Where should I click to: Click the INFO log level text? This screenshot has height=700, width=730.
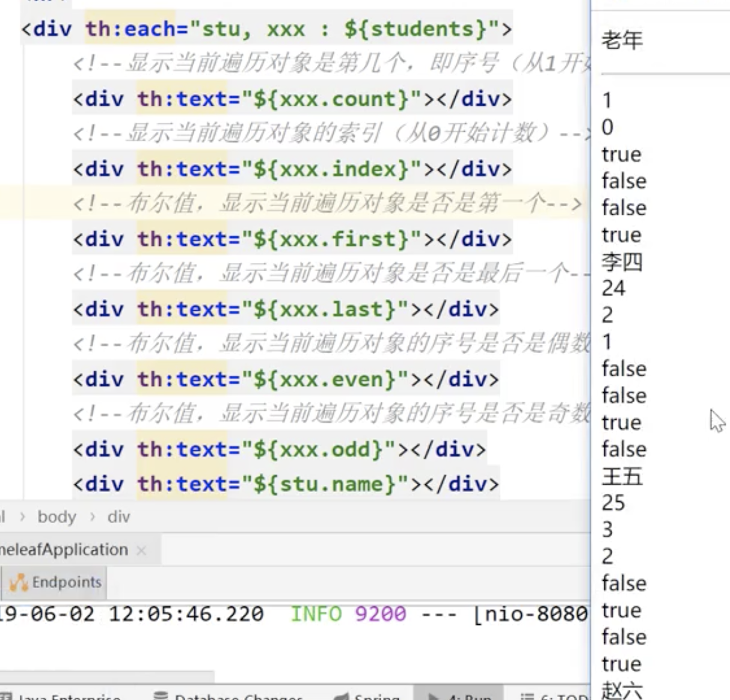(316, 614)
